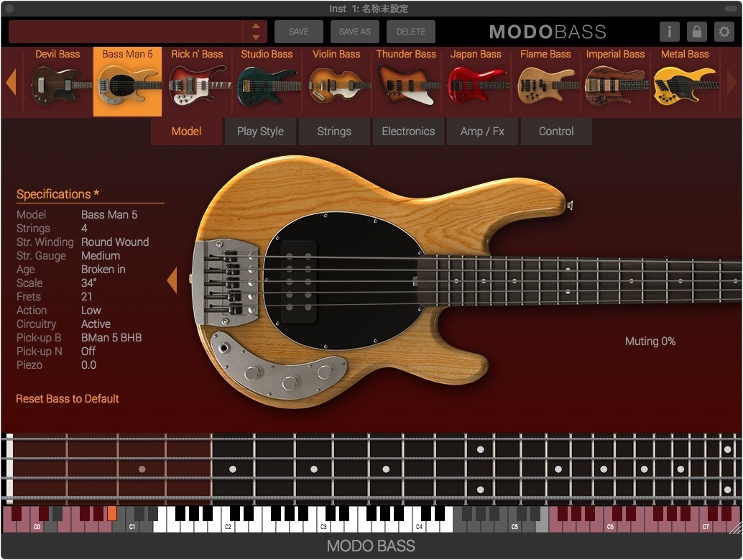743x560 pixels.
Task: Open the preset name field
Action: pyautogui.click(x=126, y=32)
